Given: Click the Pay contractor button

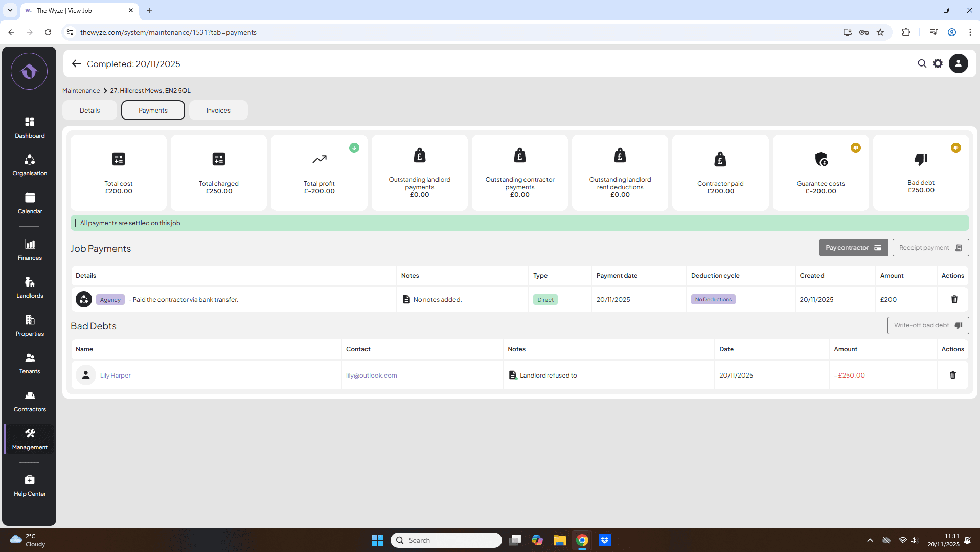Looking at the screenshot, I should point(853,248).
